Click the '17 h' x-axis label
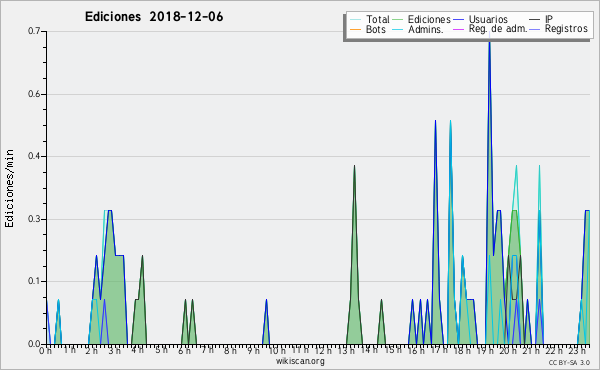Image resolution: width=600 pixels, height=370 pixels. 439,350
